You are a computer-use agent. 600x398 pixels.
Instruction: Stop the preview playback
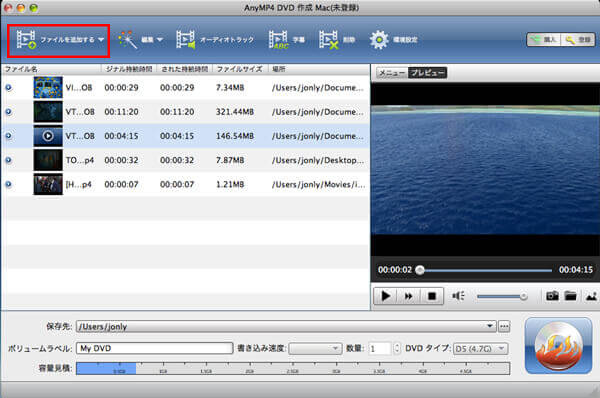(x=432, y=296)
